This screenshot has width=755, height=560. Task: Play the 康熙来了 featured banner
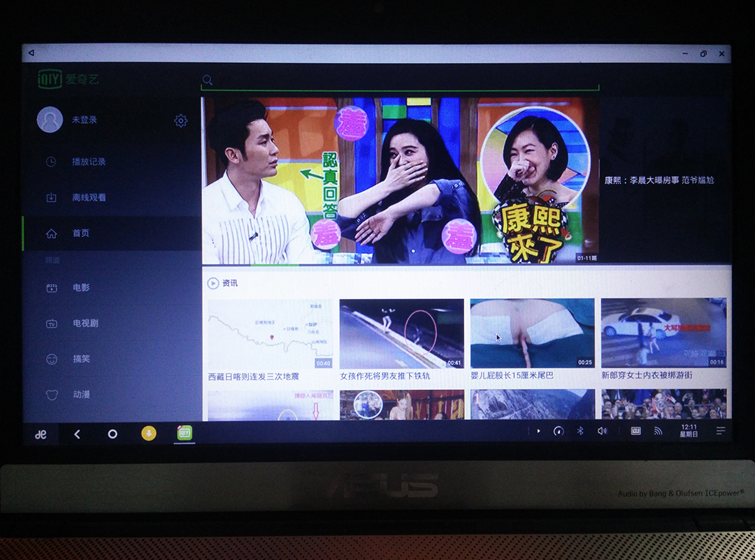(x=400, y=180)
